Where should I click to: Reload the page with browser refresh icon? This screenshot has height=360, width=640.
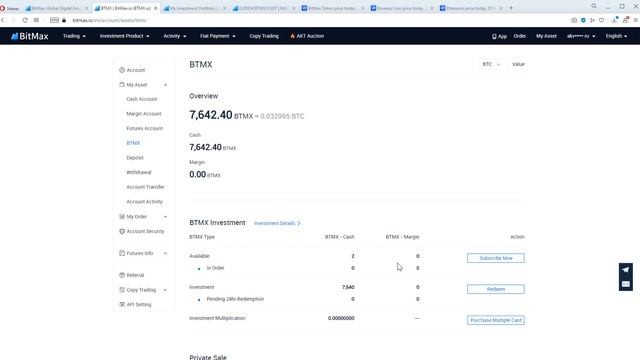[25, 20]
